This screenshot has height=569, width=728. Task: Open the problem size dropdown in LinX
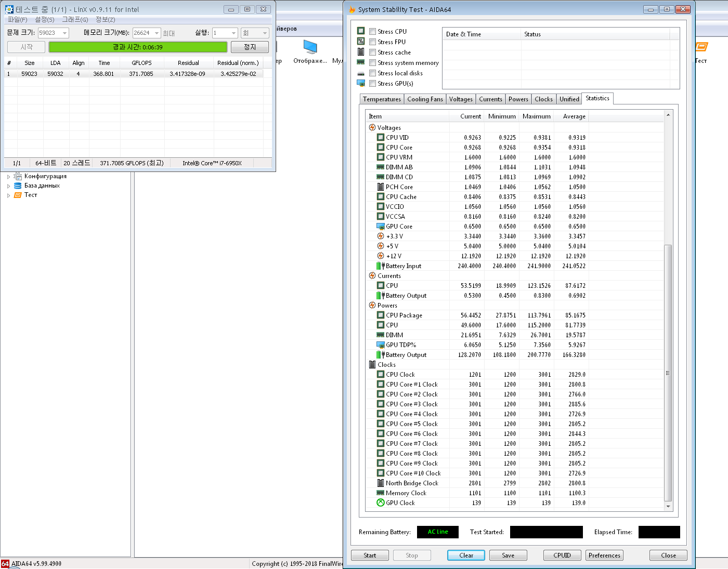pos(65,33)
